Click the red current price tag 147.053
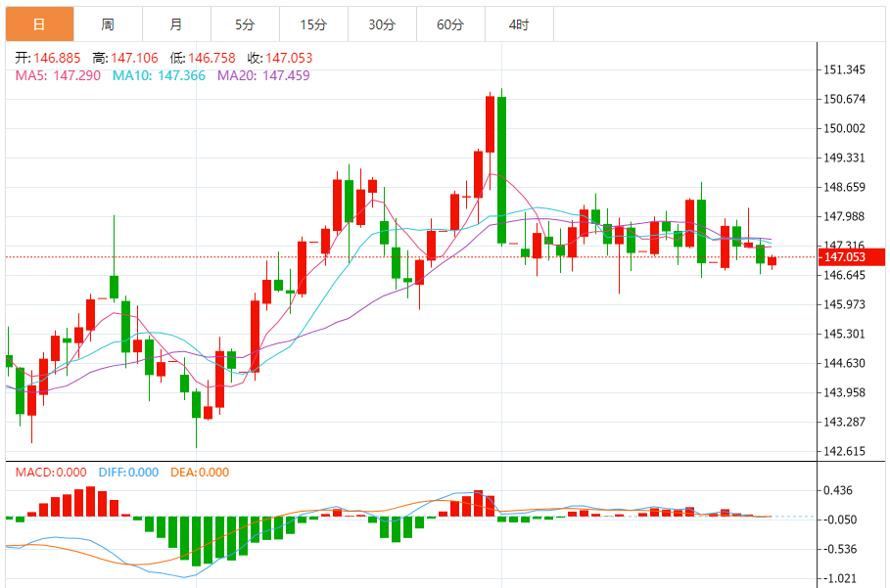 point(852,257)
